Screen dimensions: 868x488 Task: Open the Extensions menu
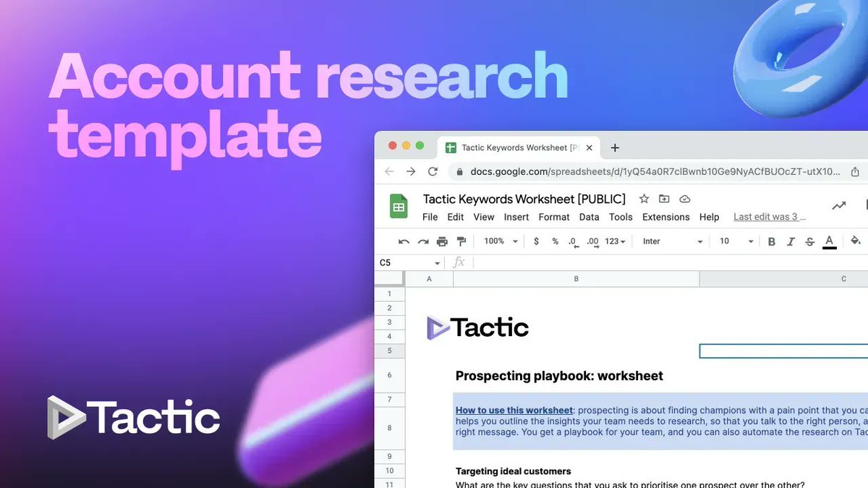(666, 217)
